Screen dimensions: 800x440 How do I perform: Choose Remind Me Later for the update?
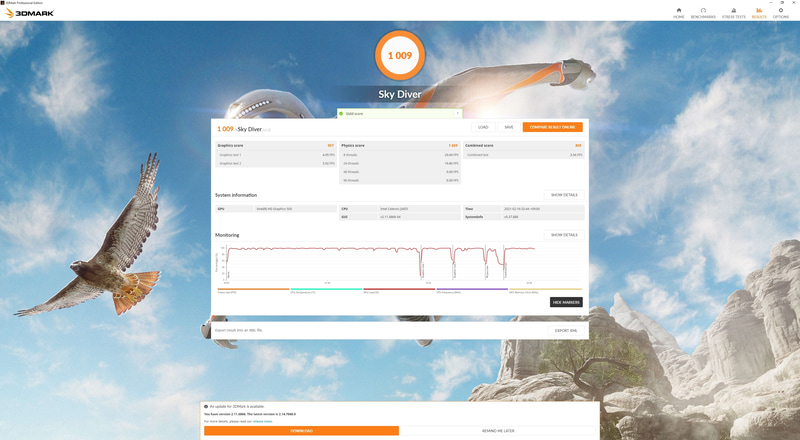[498, 431]
